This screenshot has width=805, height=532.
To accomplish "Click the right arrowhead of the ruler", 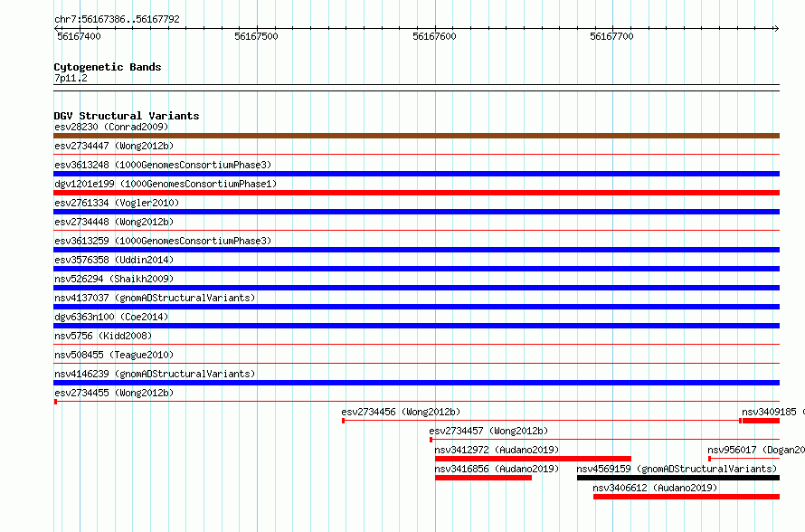I will [776, 28].
